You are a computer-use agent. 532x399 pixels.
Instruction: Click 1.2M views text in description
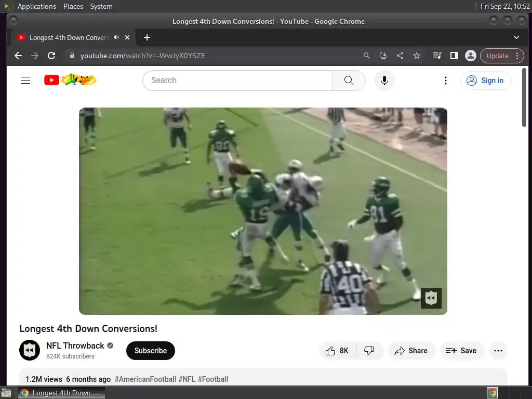pos(44,379)
